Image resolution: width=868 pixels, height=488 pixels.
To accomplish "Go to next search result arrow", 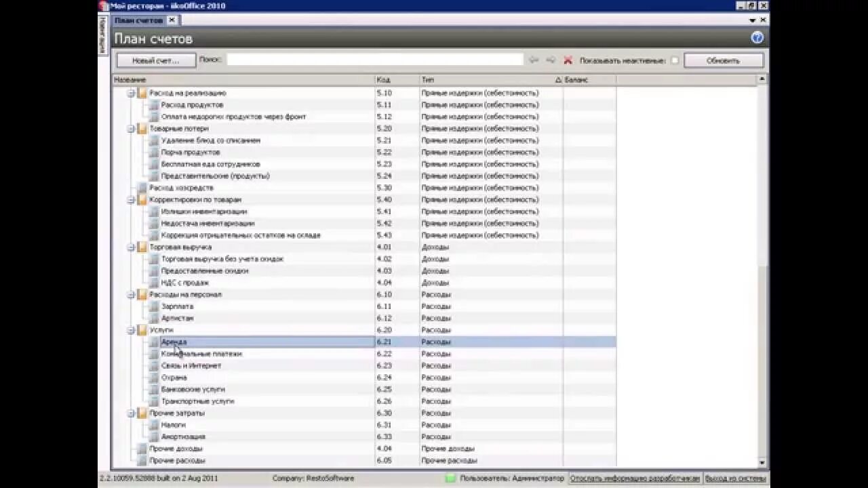I will pyautogui.click(x=551, y=60).
